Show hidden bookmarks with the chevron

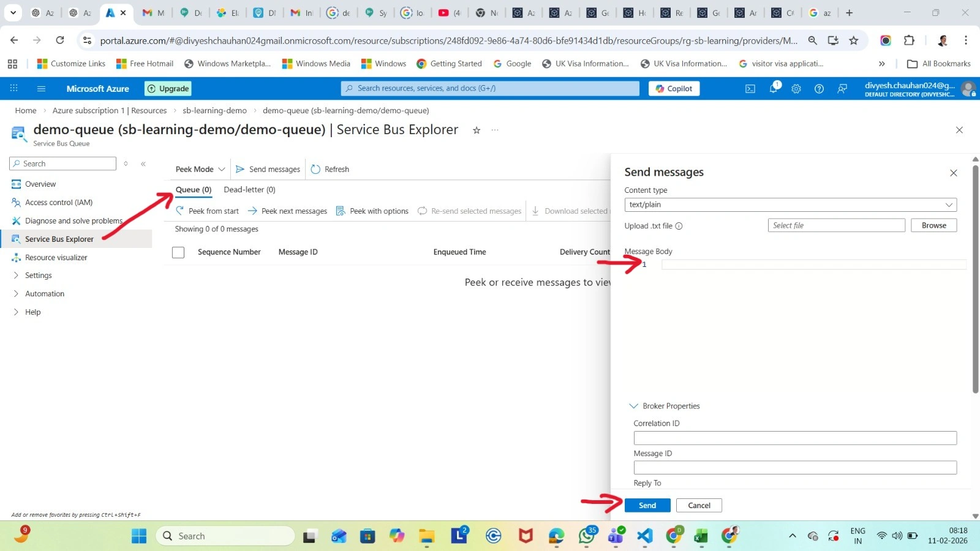882,64
